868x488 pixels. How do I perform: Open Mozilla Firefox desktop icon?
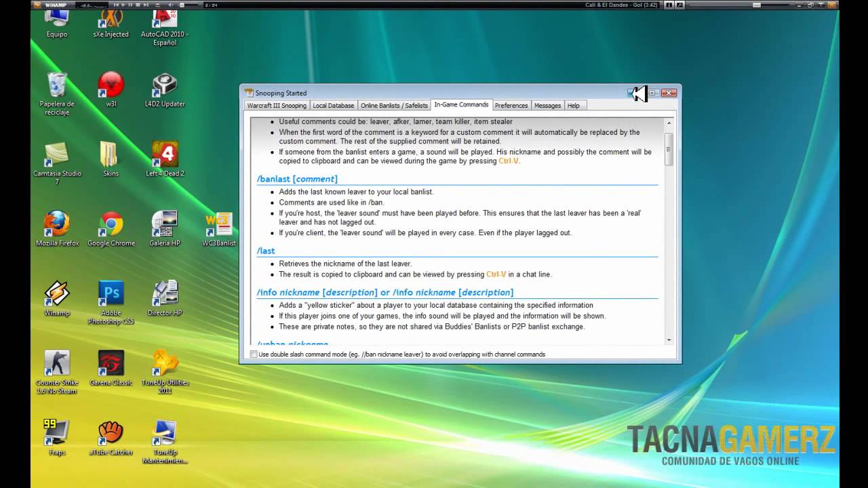click(57, 229)
